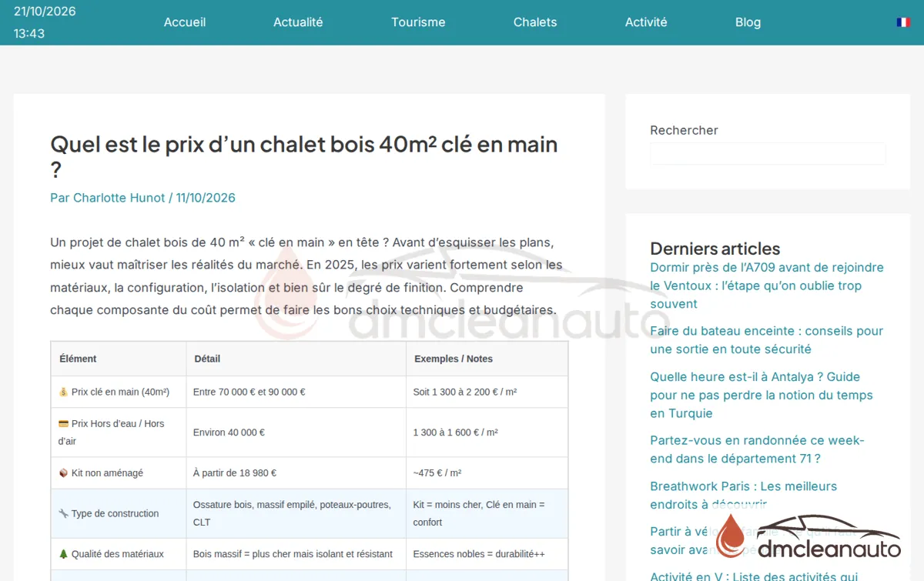Click the Rechercher search field
Viewport: 924px width, 581px height.
pyautogui.click(x=768, y=154)
